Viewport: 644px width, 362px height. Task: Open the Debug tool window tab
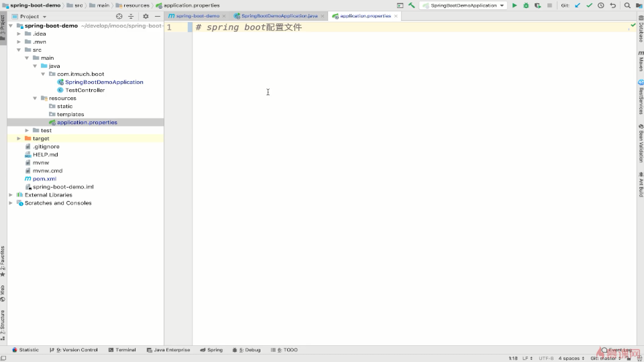coord(247,350)
